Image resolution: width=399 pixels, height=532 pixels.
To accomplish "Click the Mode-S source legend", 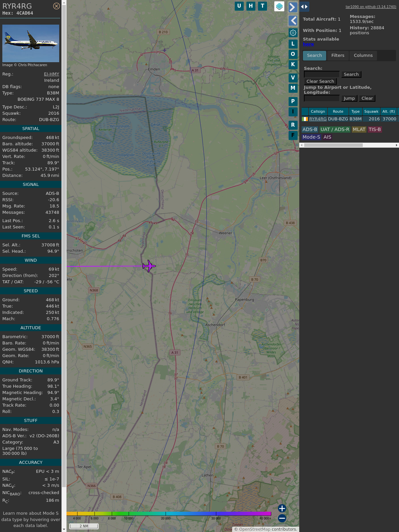I will pos(311,137).
